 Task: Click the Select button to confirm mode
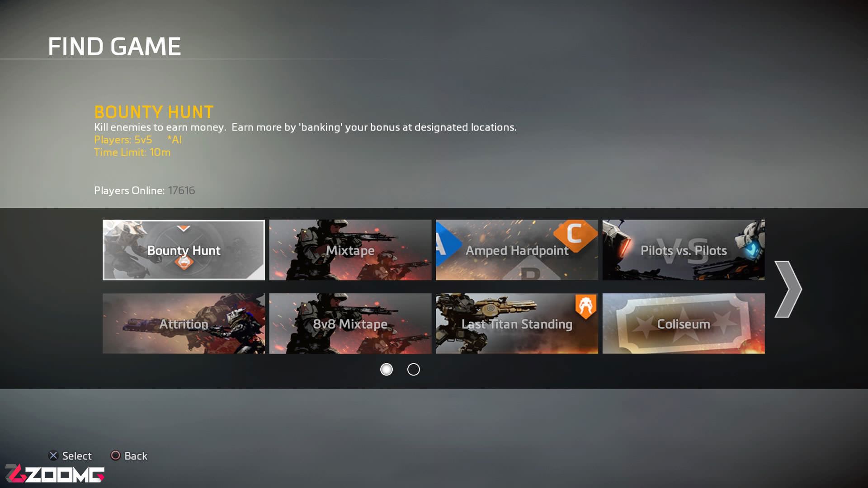(x=69, y=456)
